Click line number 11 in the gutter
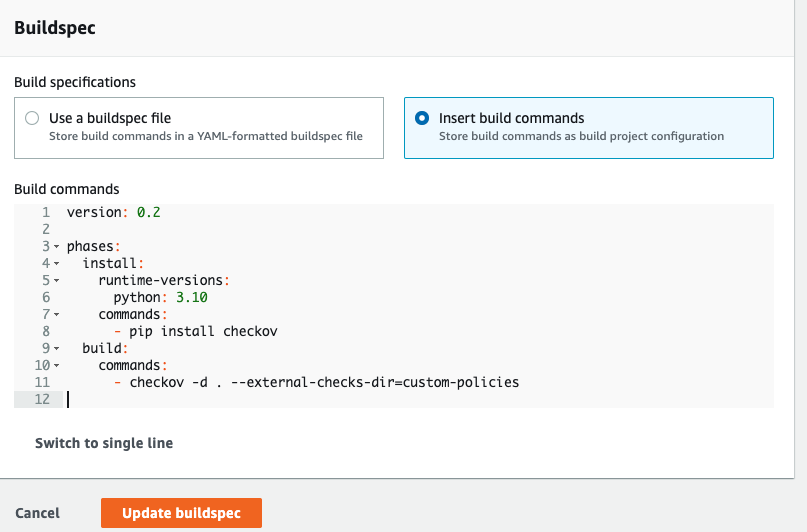This screenshot has width=807, height=532. click(x=43, y=383)
